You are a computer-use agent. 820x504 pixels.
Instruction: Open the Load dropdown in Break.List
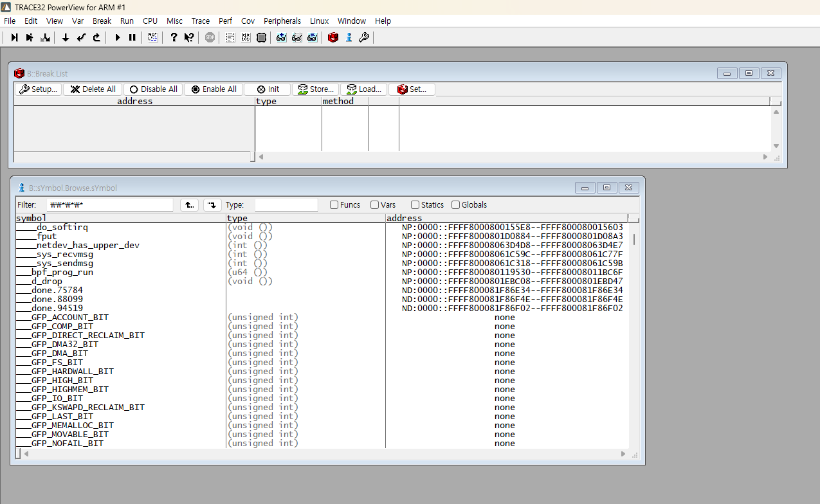[x=363, y=89]
